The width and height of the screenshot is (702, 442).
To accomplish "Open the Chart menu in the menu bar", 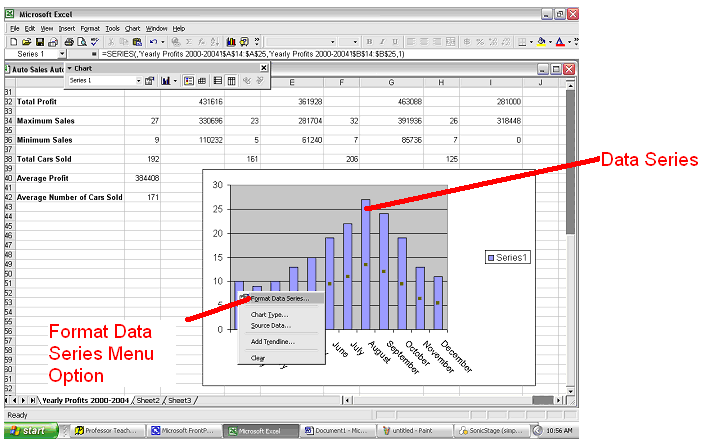I will [x=130, y=28].
